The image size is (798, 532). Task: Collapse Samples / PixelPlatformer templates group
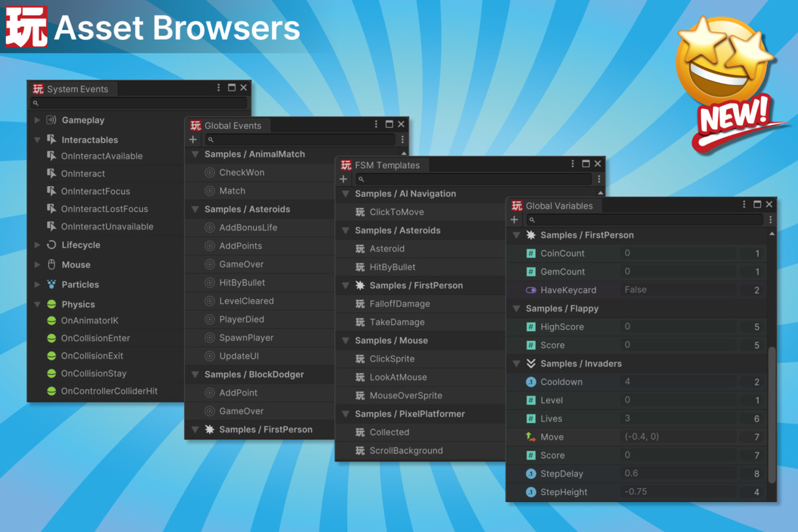(345, 414)
